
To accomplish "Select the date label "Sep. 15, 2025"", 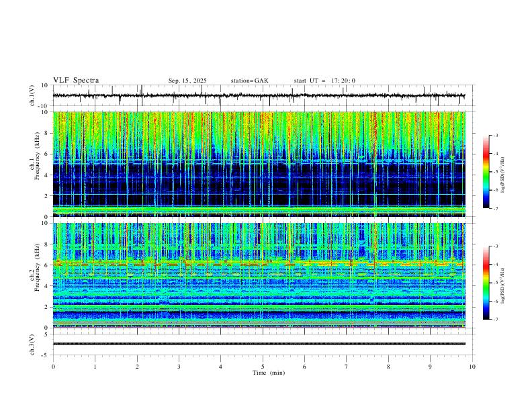I will [187, 81].
